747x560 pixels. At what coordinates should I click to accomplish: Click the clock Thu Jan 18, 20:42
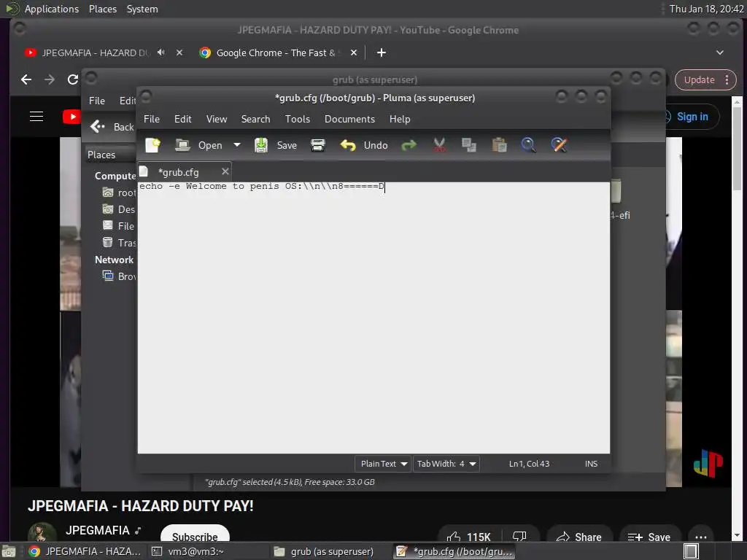click(706, 9)
